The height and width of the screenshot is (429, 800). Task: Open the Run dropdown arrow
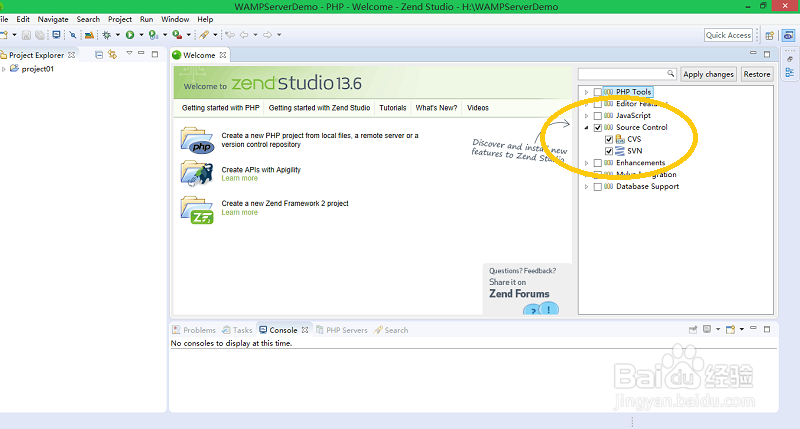click(141, 35)
